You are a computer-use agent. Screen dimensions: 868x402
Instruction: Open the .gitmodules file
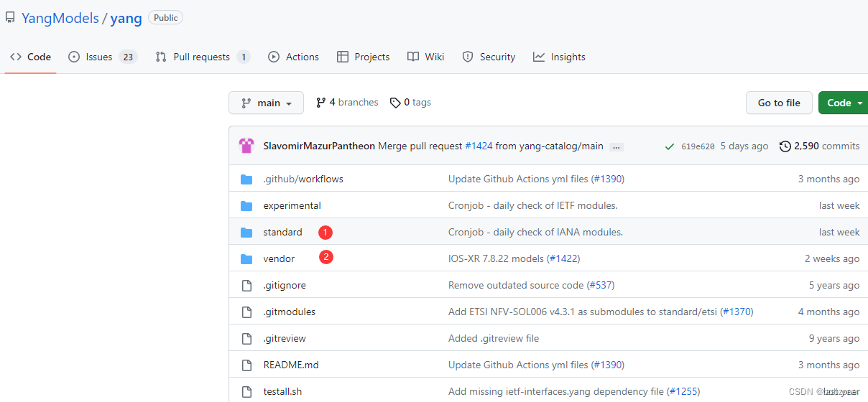tap(290, 312)
